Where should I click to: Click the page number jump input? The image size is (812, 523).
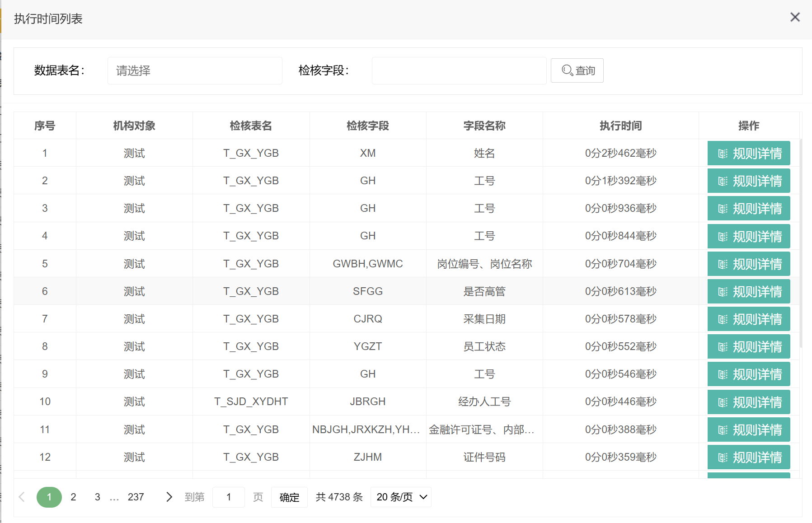(x=229, y=497)
